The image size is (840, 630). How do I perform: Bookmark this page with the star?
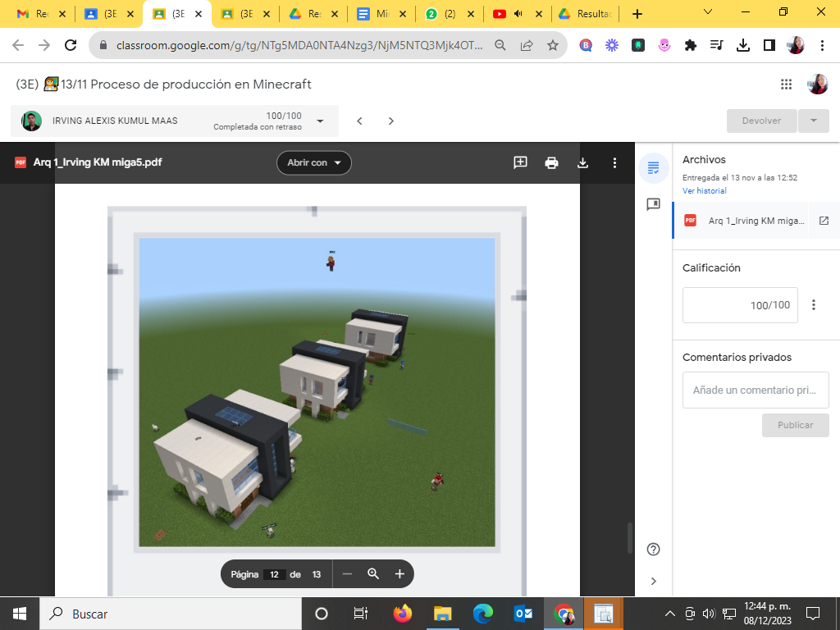tap(553, 46)
